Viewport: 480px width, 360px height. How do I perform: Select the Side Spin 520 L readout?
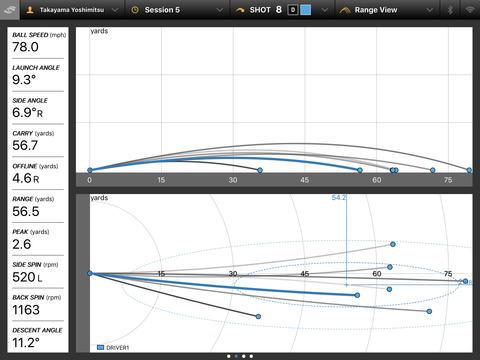[x=38, y=272]
